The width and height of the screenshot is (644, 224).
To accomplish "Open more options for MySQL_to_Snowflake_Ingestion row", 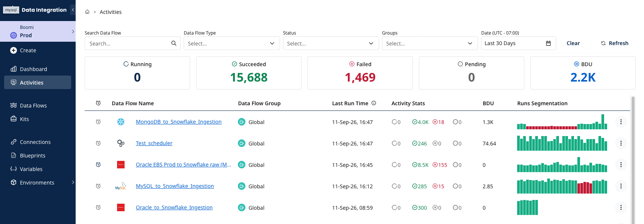I will (621, 186).
